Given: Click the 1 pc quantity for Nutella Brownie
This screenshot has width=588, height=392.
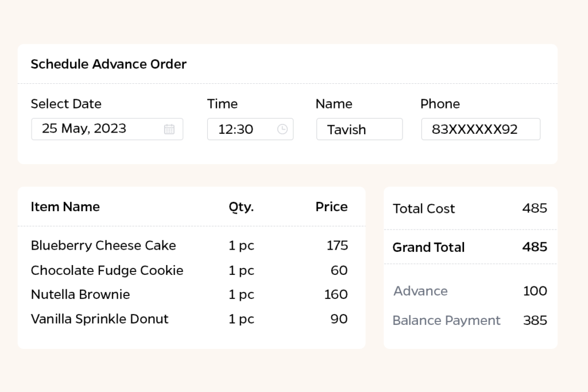Looking at the screenshot, I should (x=241, y=294).
